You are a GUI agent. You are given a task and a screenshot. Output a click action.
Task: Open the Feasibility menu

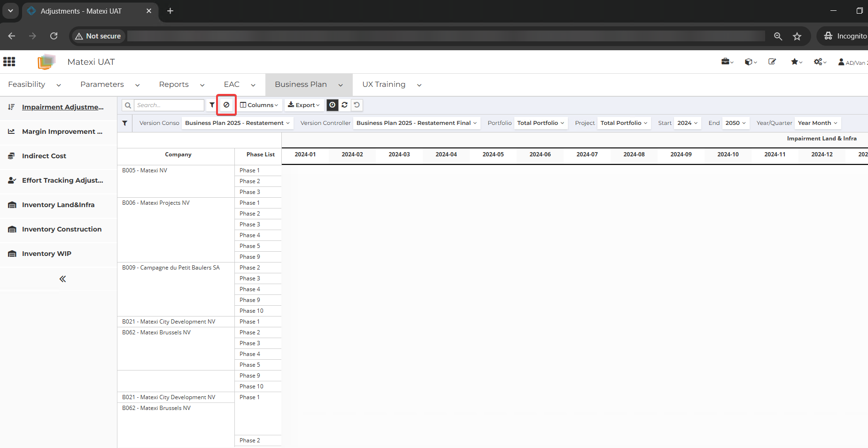(x=34, y=85)
